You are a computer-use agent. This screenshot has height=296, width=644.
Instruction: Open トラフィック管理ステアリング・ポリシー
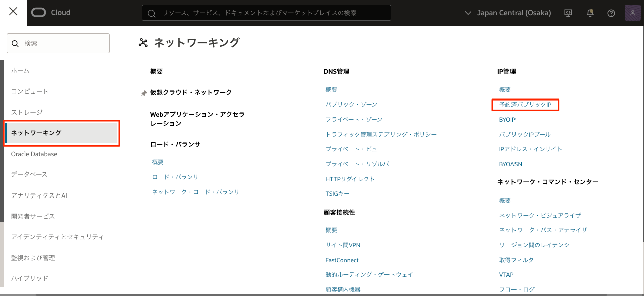[381, 134]
